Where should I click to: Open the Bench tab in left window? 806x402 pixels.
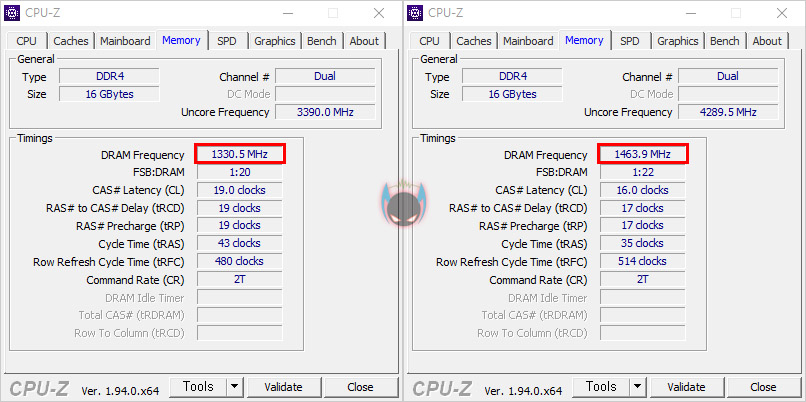click(x=322, y=41)
